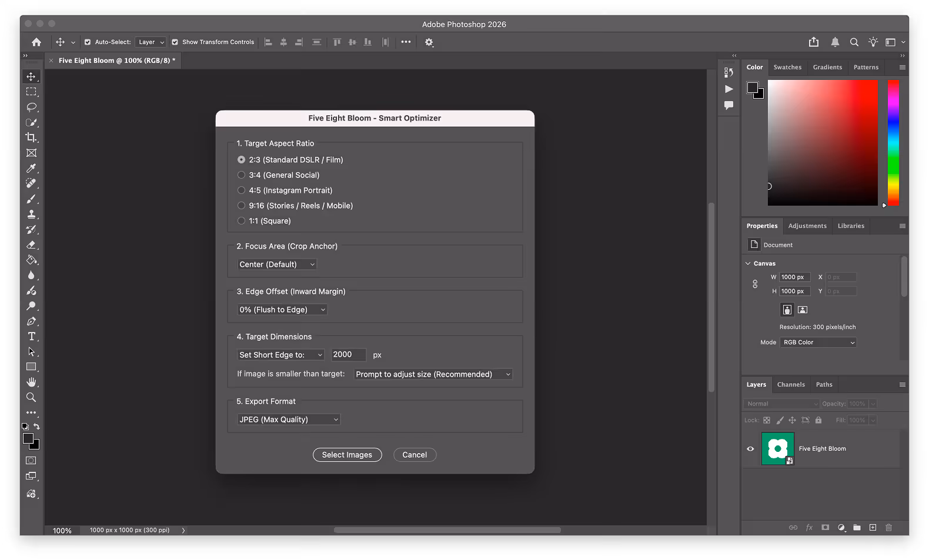929x560 pixels.
Task: Open the Auto-Select Layer dropdown
Action: (x=151, y=42)
